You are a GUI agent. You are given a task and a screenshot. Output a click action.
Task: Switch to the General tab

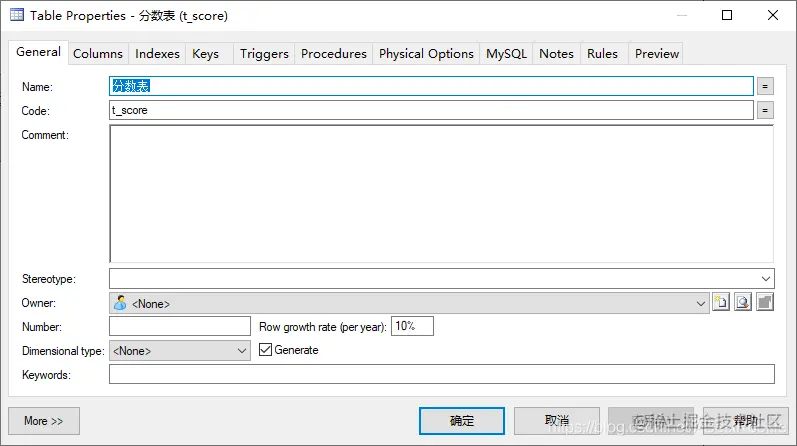click(x=38, y=52)
